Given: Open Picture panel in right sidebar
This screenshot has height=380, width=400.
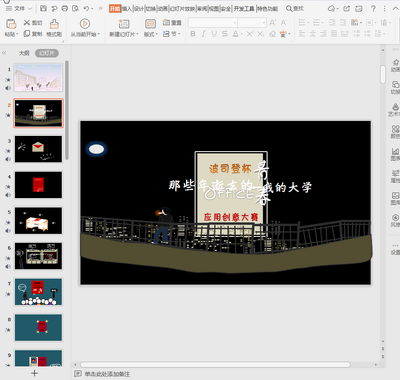Looking at the screenshot, I should [x=395, y=199].
